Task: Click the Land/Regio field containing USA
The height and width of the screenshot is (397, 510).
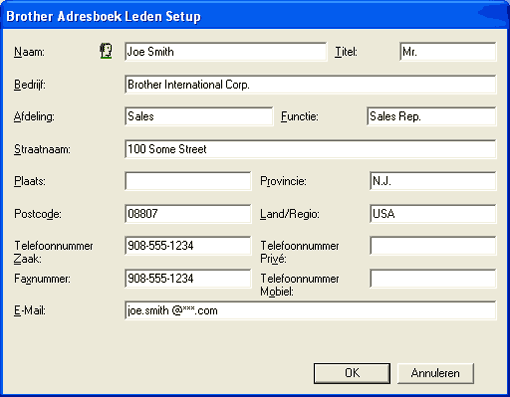Action: (433, 214)
